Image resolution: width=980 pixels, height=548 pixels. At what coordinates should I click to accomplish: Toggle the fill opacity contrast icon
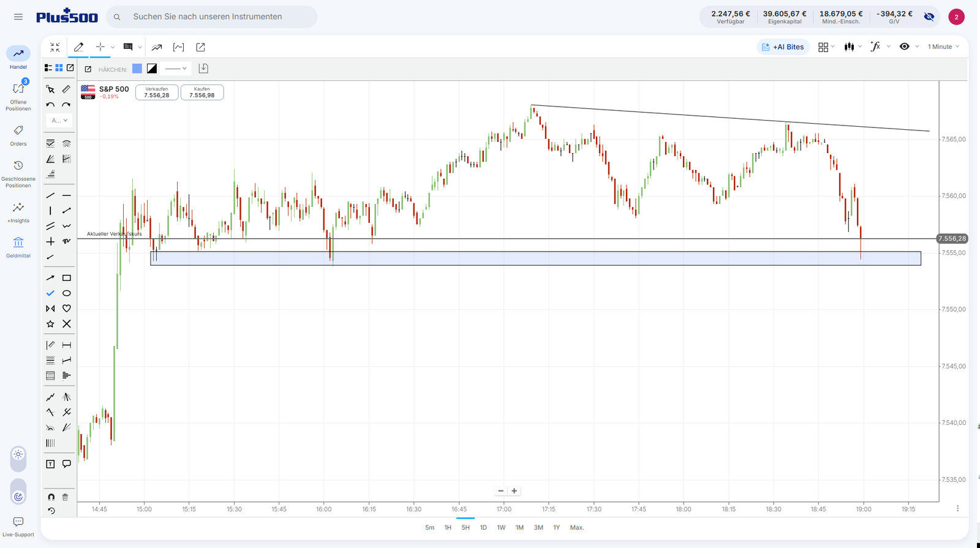[x=152, y=69]
